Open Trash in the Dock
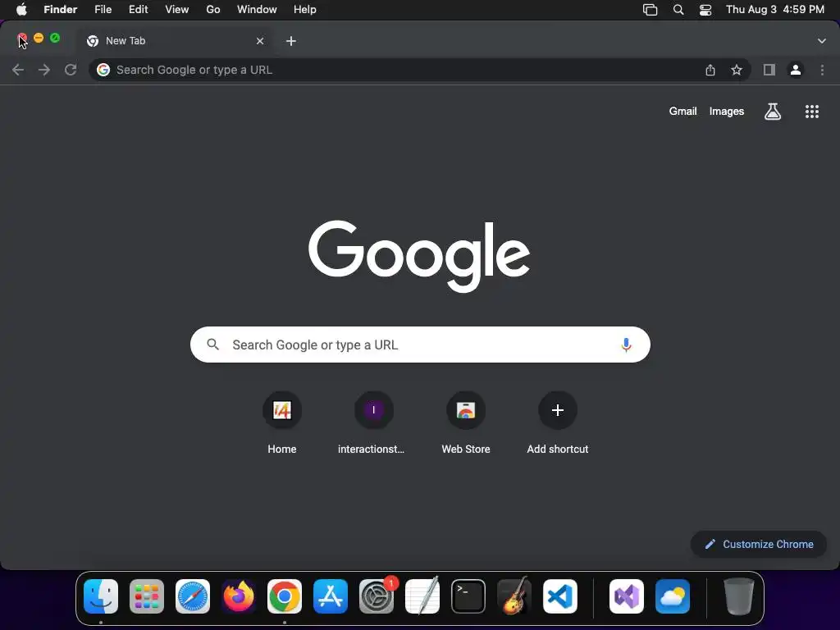 tap(739, 596)
